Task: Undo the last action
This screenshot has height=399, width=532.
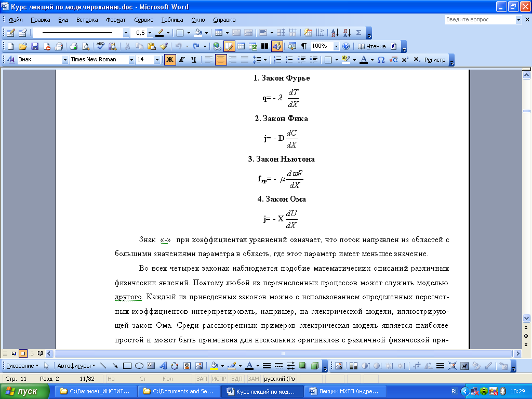Action: pyautogui.click(x=179, y=46)
